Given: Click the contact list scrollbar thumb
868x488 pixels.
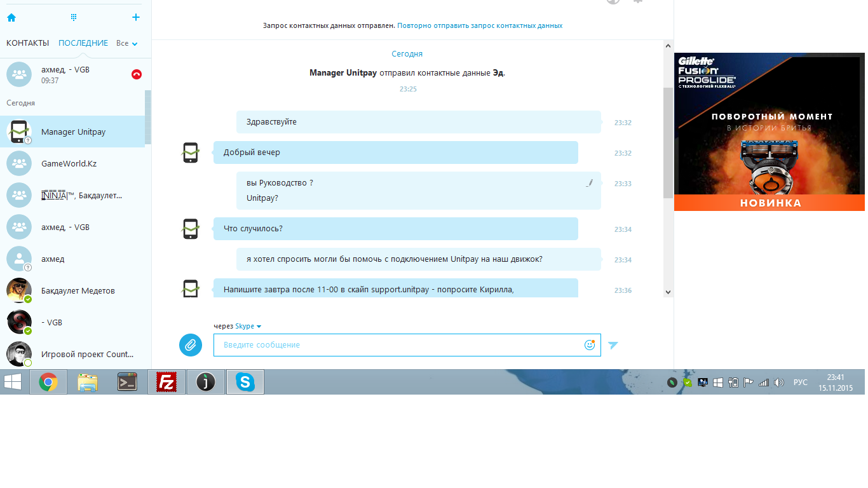Looking at the screenshot, I should (x=148, y=118).
